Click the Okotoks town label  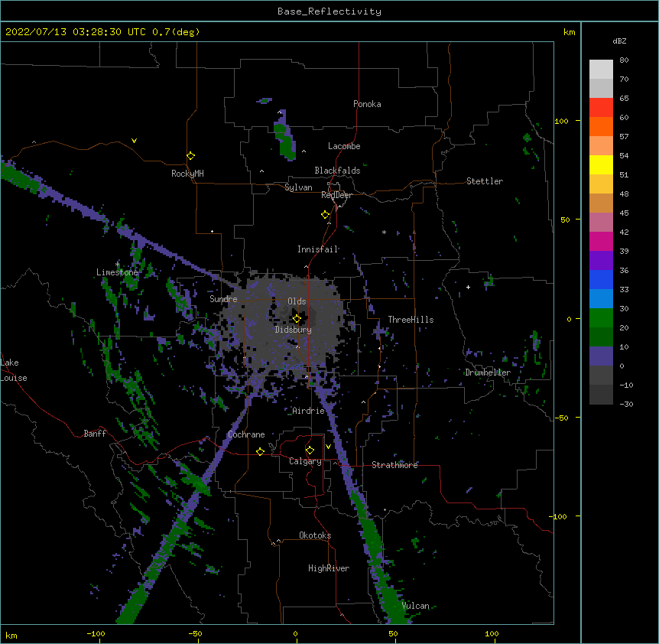pos(315,535)
